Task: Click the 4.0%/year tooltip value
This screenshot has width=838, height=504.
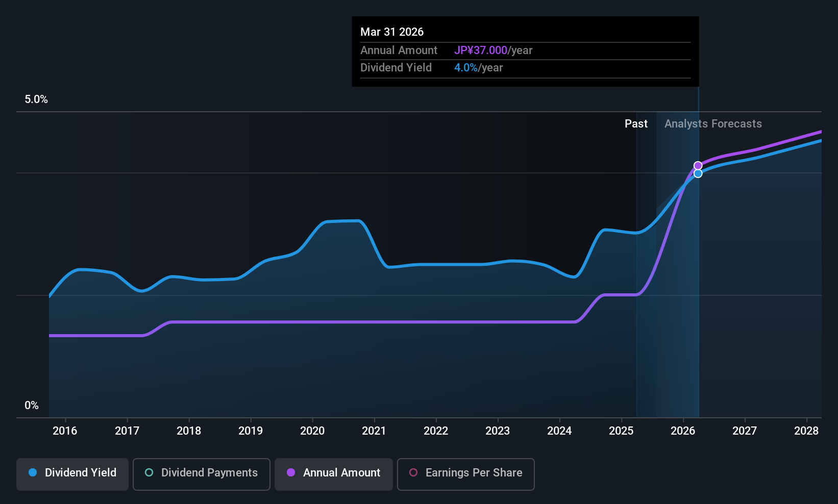Action: pos(478,68)
